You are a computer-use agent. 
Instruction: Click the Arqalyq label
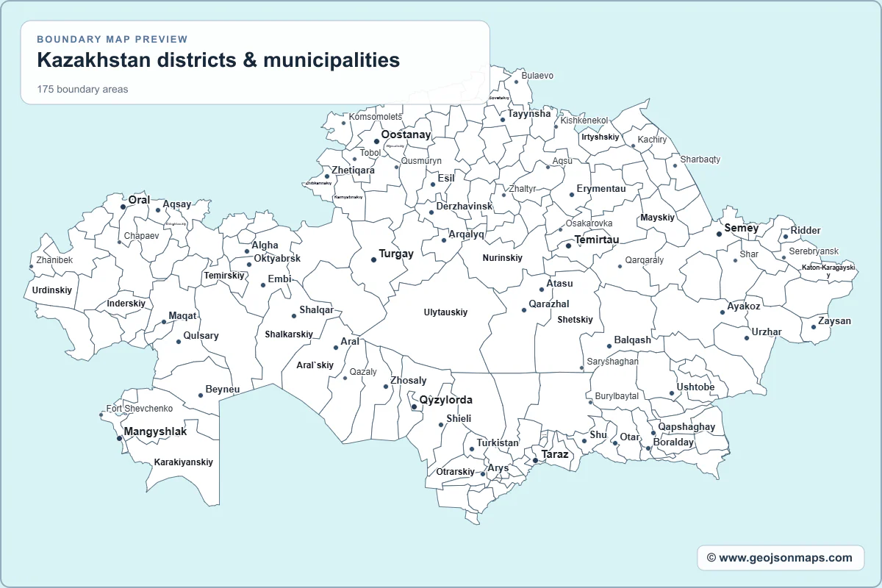[466, 234]
